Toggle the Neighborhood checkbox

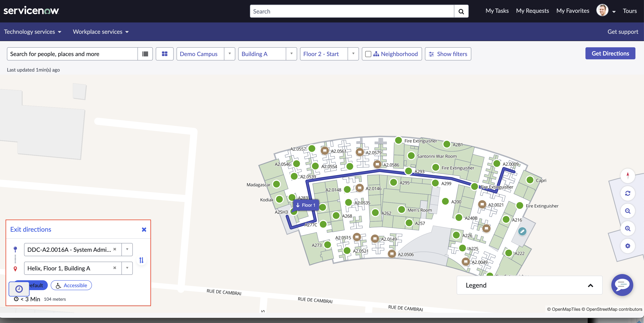(368, 54)
